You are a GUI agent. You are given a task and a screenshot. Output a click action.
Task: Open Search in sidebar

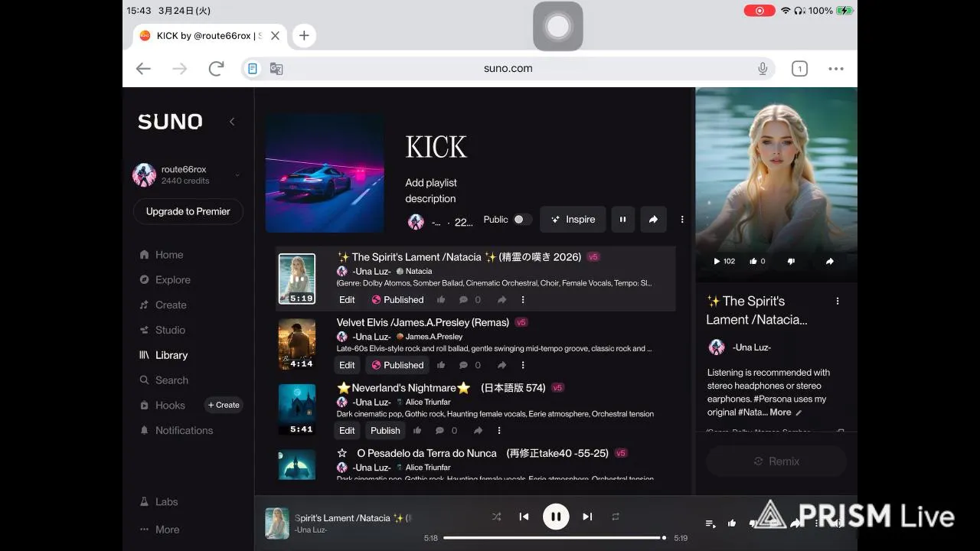click(164, 380)
